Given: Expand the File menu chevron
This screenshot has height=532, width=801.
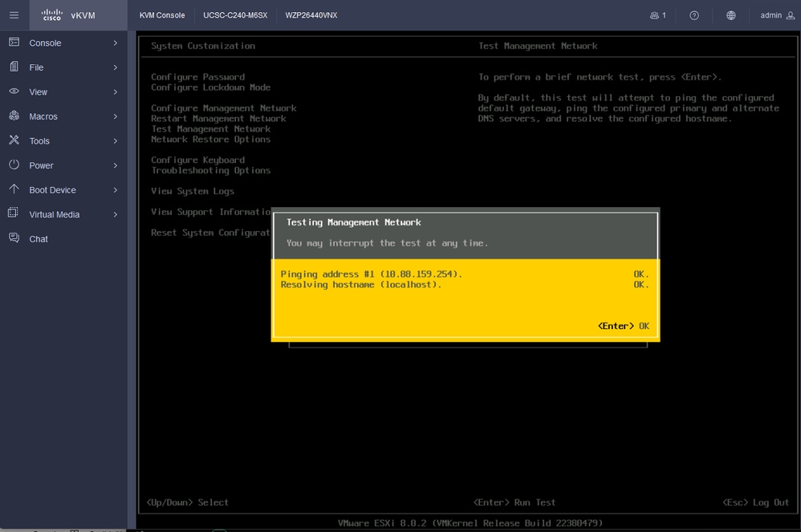Looking at the screenshot, I should point(115,67).
